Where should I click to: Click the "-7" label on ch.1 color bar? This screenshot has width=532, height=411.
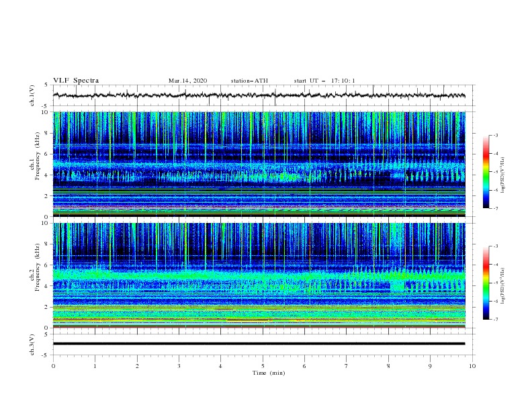click(x=496, y=208)
